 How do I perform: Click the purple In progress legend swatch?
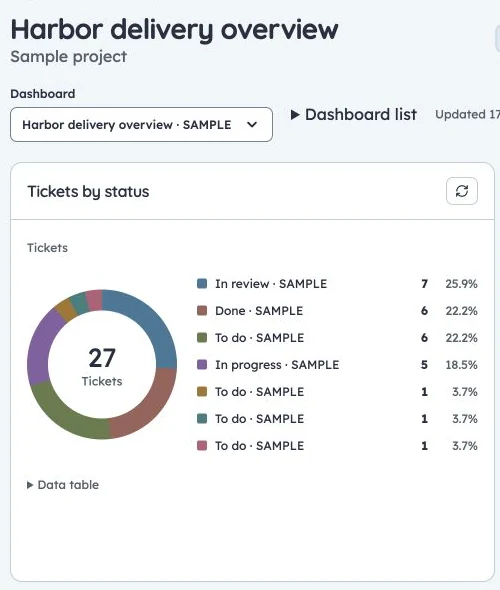click(x=202, y=365)
